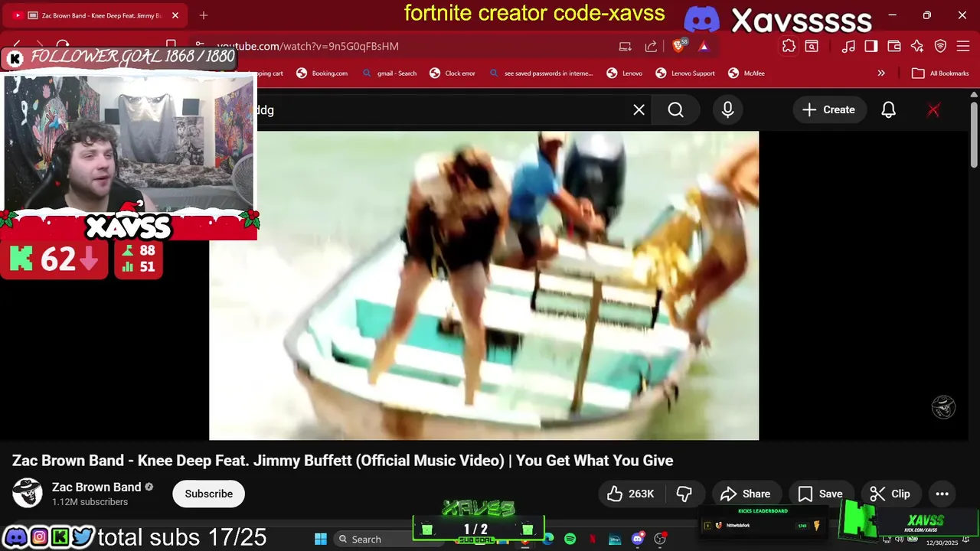Open the Booking.com bookmark
980x551 pixels.
tap(322, 73)
